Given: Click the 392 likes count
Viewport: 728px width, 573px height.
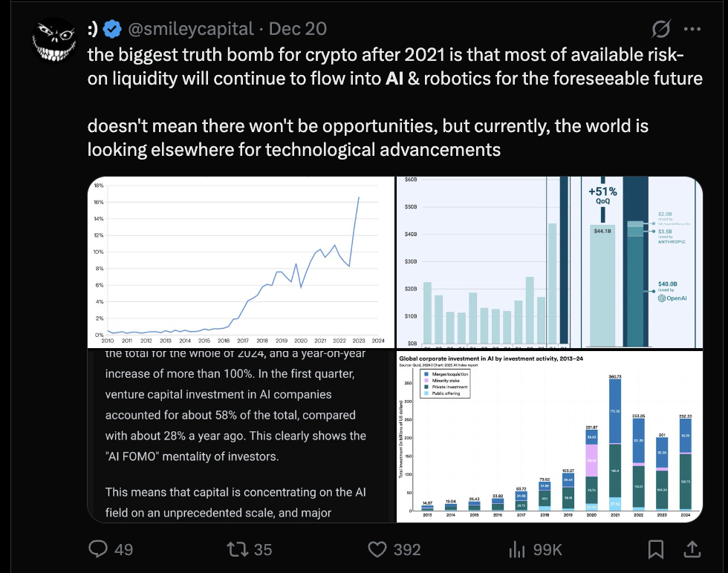Looking at the screenshot, I should 407,549.
